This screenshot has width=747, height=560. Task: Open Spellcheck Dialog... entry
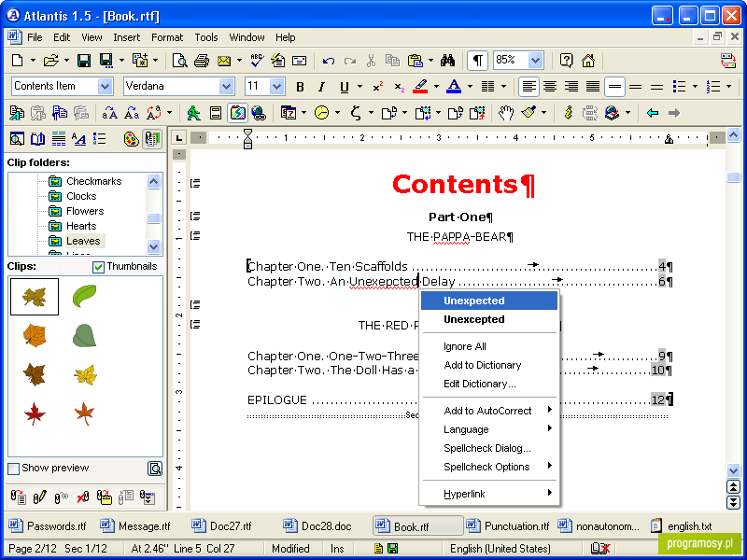(x=489, y=448)
